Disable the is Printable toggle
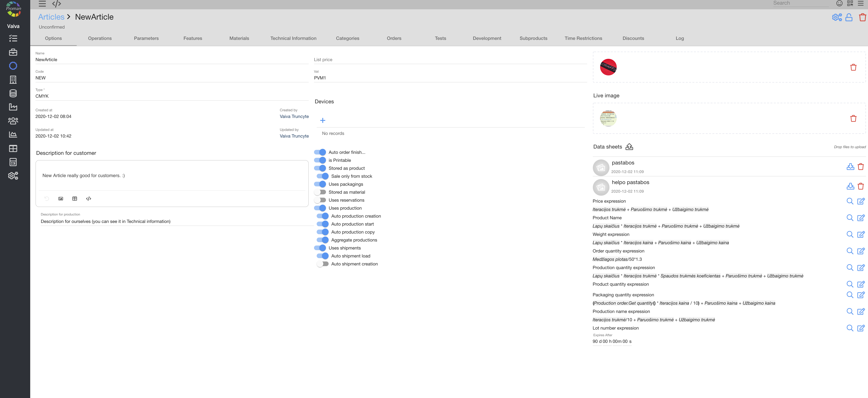868x398 pixels. point(320,160)
